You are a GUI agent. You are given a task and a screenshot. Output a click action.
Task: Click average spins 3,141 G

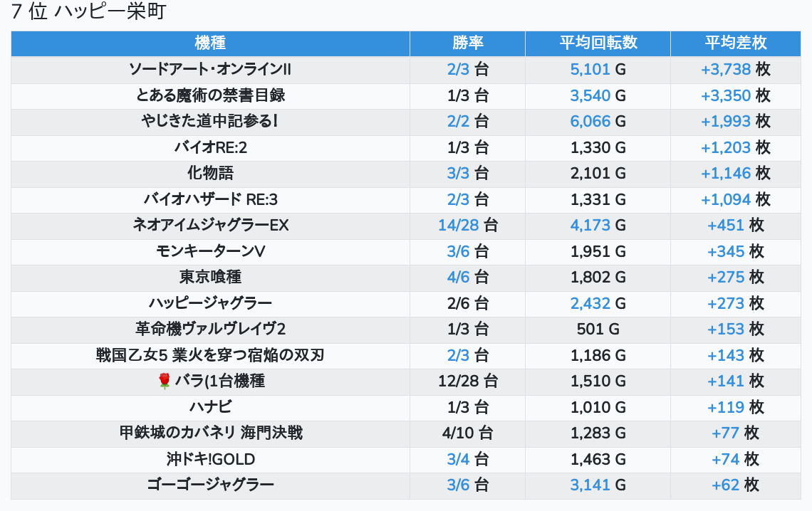click(598, 485)
